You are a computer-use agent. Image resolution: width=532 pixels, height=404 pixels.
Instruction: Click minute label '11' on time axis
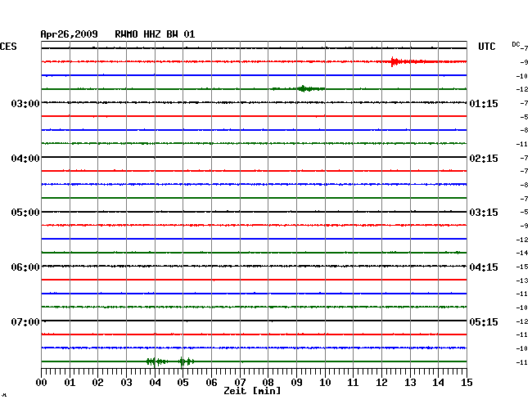click(x=353, y=383)
